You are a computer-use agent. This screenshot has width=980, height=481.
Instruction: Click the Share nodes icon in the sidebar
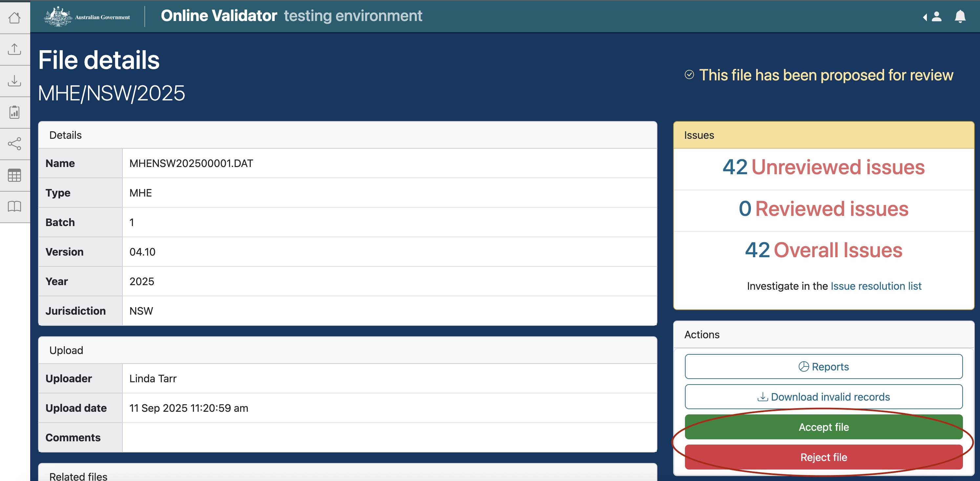click(14, 144)
